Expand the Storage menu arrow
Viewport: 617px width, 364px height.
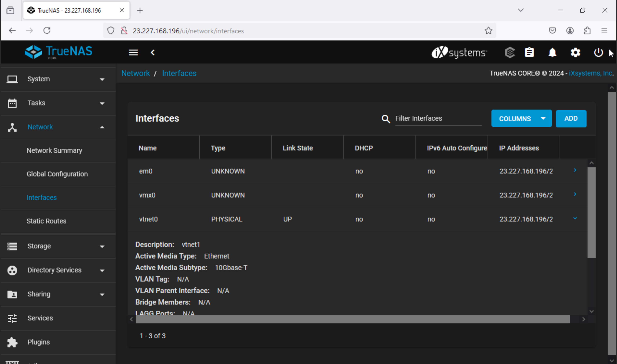coord(102,247)
